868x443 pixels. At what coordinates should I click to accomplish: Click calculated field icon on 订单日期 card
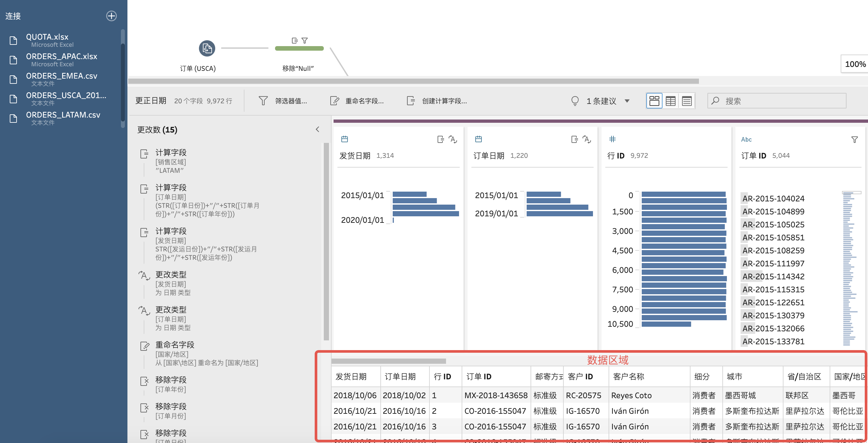pos(574,139)
